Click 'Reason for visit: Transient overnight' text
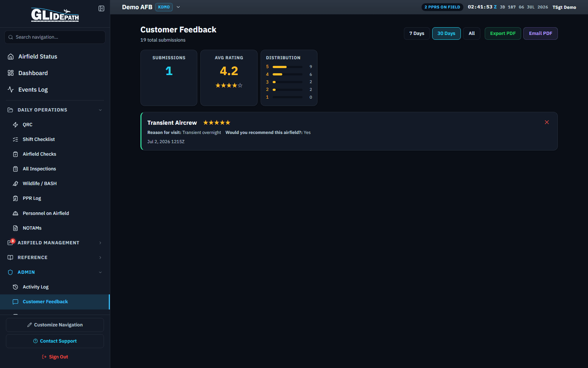Screen dimensions: 588x368 pos(184,132)
